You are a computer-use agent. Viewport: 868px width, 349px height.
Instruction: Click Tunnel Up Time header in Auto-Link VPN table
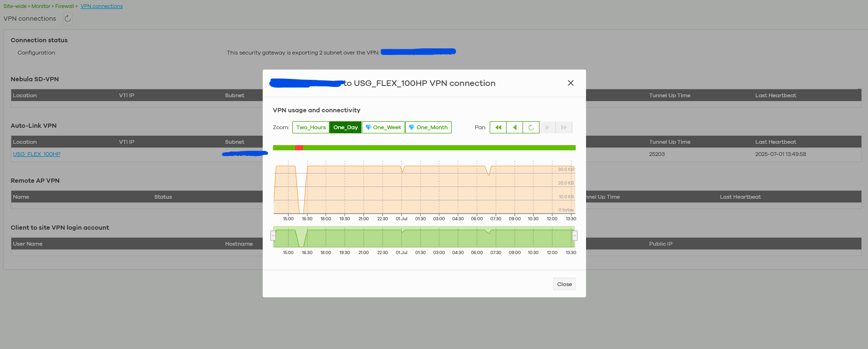[x=670, y=142]
